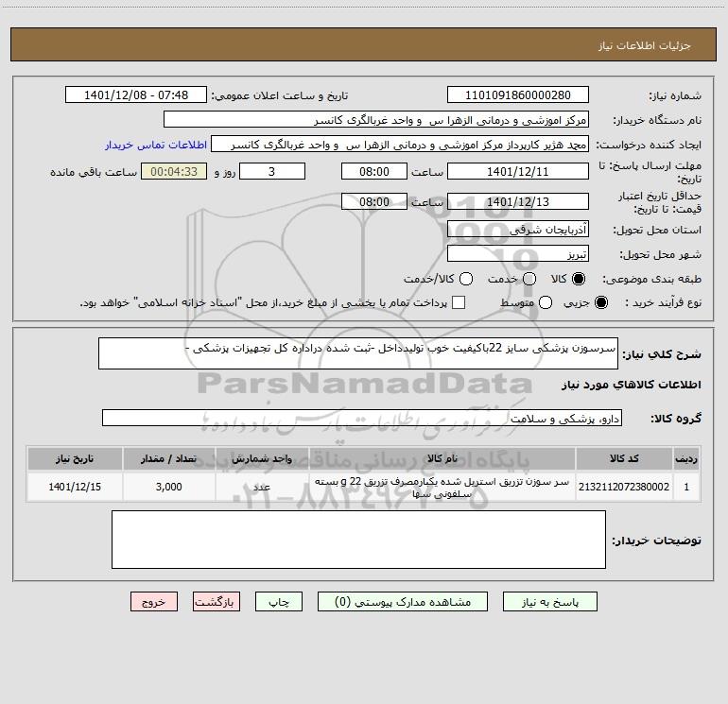Click the چاپ print button
This screenshot has height=704, width=728.
279,602
